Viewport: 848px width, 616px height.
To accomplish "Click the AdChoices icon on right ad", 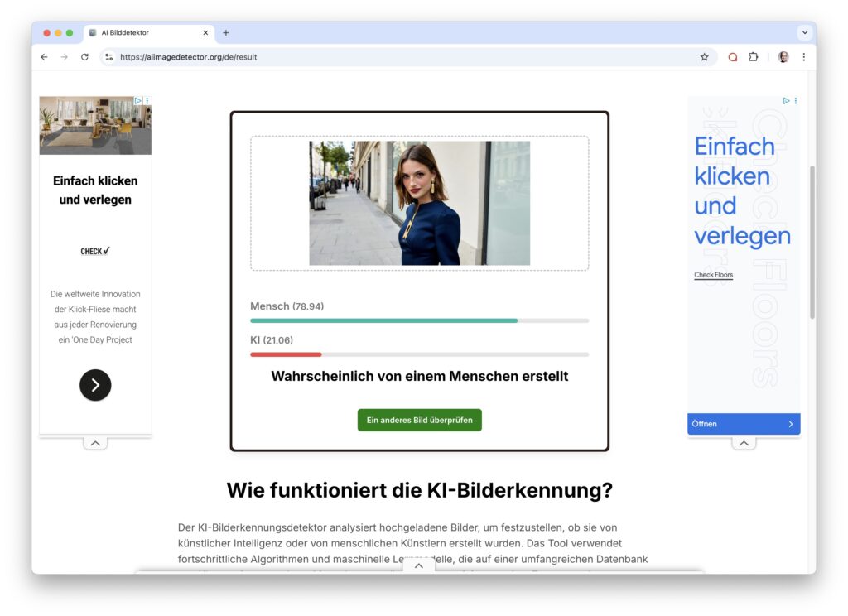I will tap(787, 100).
